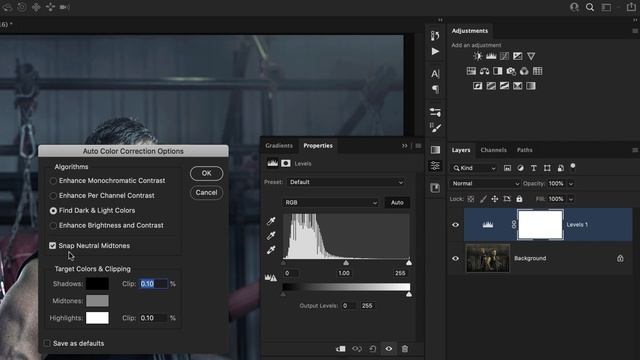Open the Character panel icon
The image size is (640, 360).
coord(435,73)
